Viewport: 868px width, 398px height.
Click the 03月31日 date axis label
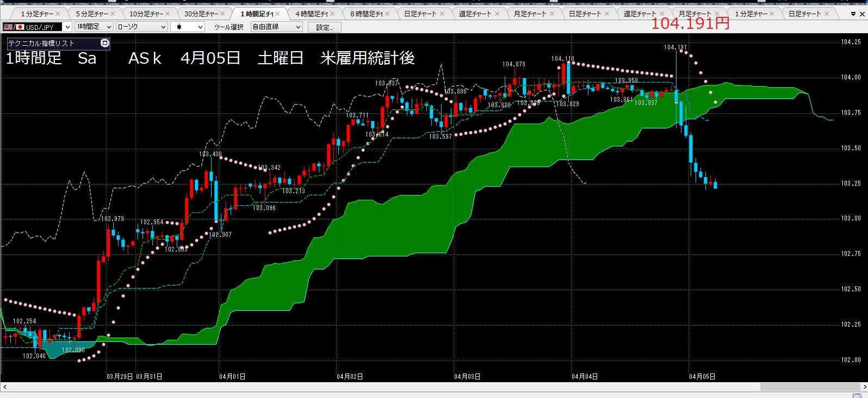[x=149, y=377]
